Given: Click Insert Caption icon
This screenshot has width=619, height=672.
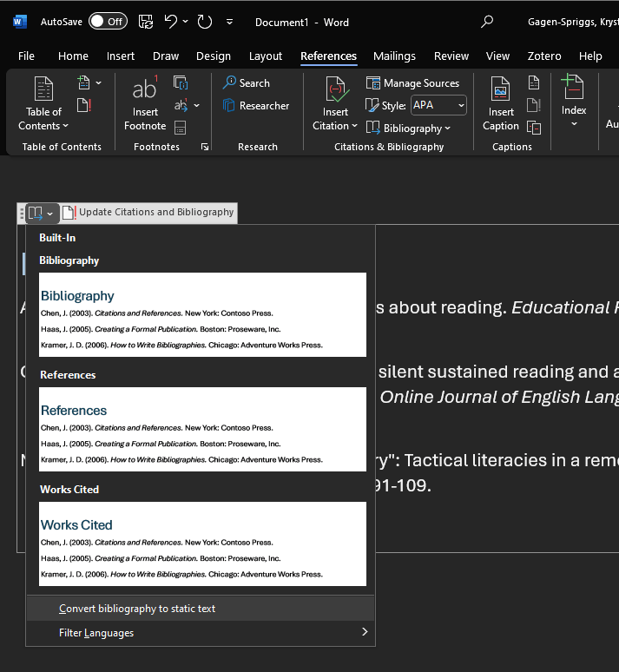Looking at the screenshot, I should click(x=501, y=104).
